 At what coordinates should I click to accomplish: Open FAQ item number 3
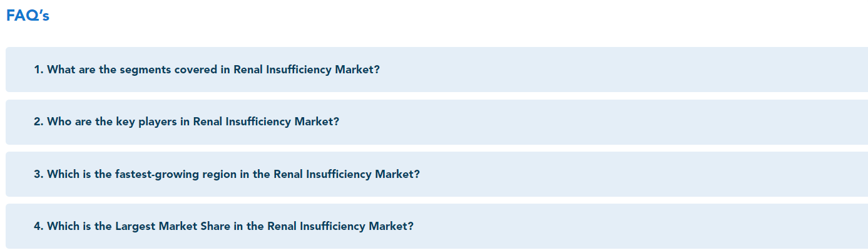pos(437,174)
